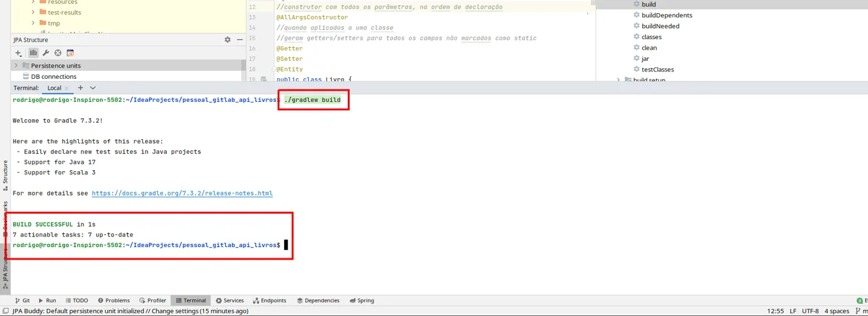Open the Endpoints tool window
Image resolution: width=868 pixels, height=316 pixels.
[x=268, y=300]
